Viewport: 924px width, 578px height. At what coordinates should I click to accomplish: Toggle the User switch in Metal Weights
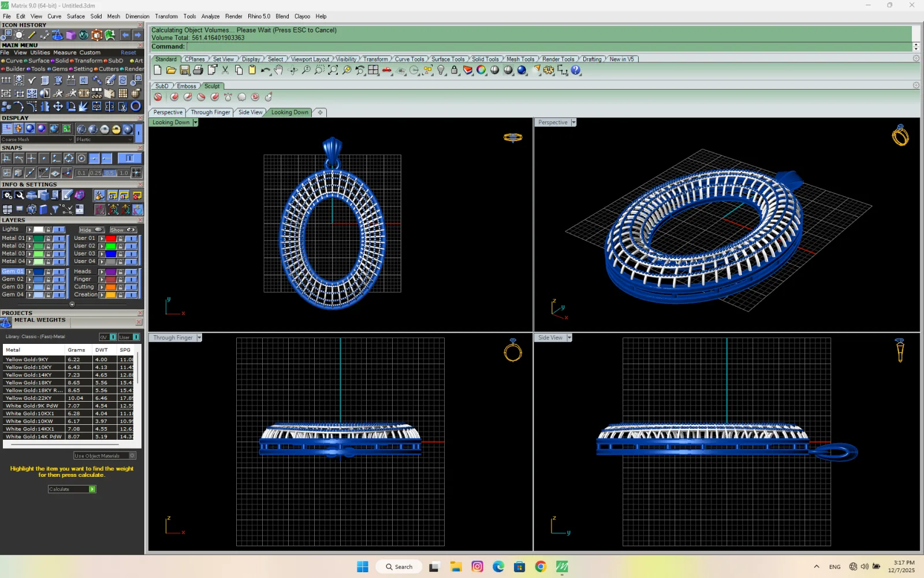(x=129, y=337)
